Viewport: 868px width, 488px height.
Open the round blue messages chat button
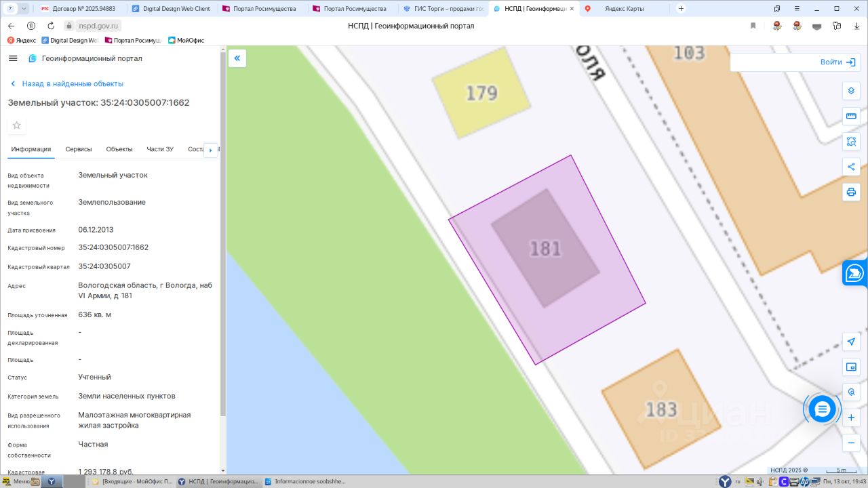822,409
